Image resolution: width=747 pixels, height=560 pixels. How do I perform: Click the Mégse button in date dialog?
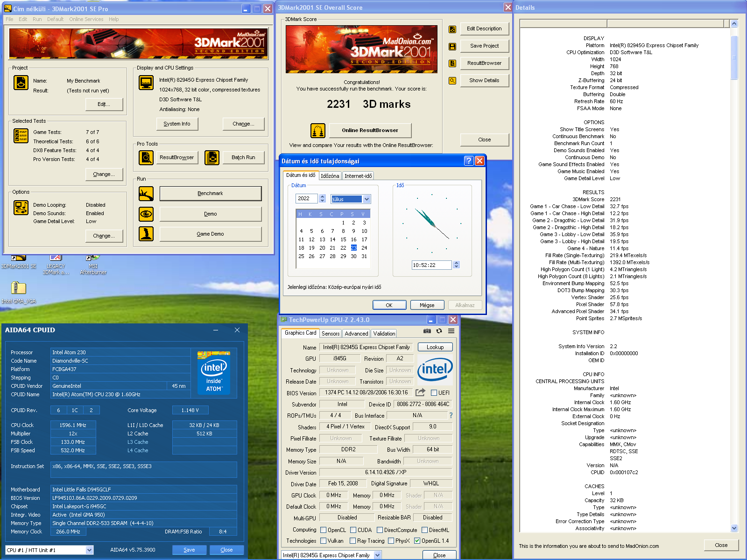click(x=427, y=305)
